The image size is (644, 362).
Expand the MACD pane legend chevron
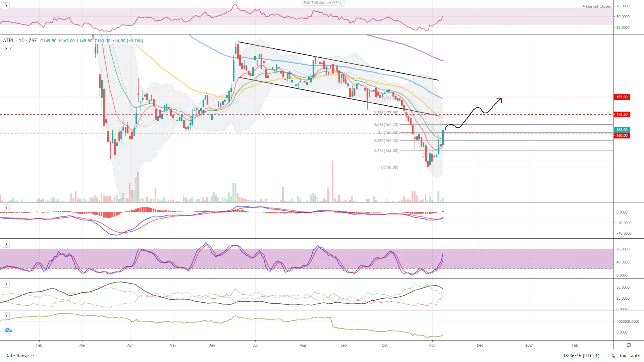6,208
